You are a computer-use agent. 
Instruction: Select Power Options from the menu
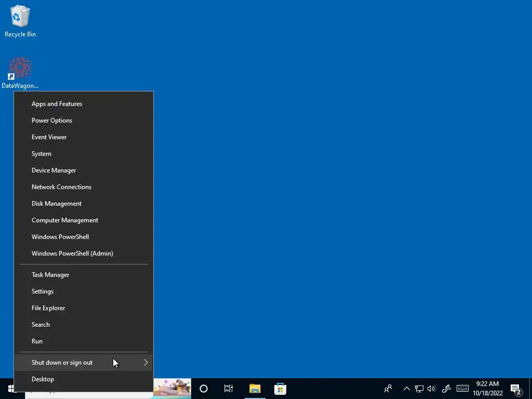click(x=84, y=121)
